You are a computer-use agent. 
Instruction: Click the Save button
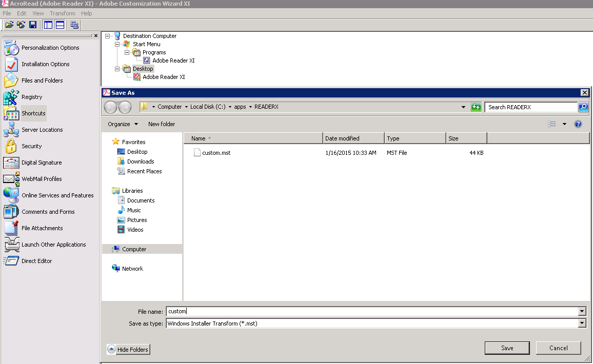(507, 348)
